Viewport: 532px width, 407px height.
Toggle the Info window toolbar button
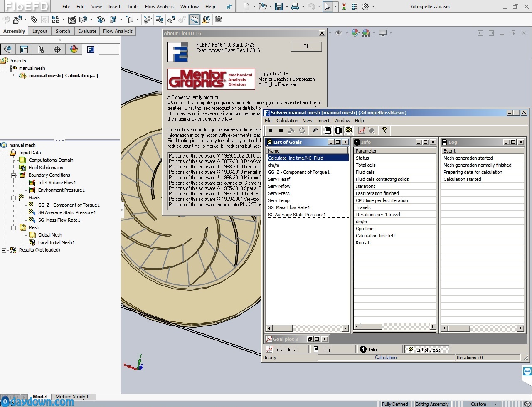pyautogui.click(x=338, y=131)
